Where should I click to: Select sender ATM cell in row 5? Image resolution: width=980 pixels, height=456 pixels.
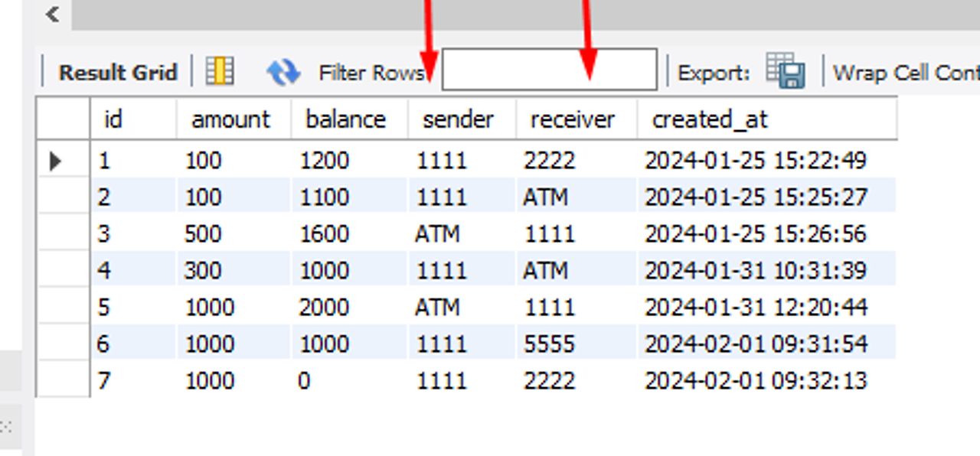[462, 308]
